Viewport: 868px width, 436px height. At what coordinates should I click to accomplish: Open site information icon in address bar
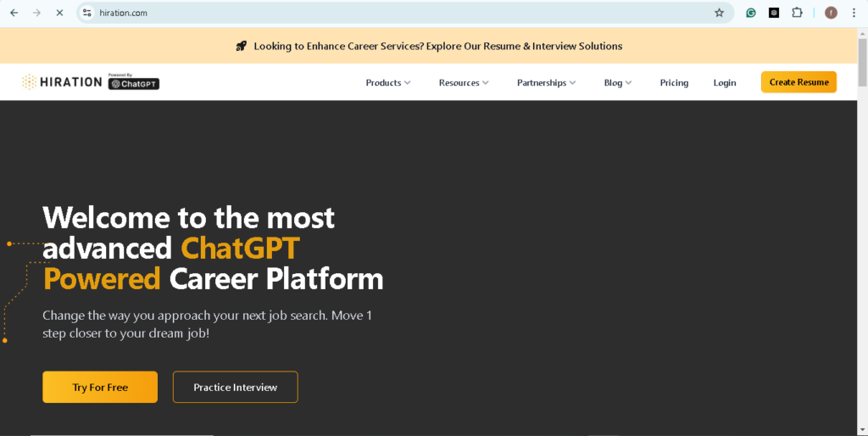coord(87,13)
